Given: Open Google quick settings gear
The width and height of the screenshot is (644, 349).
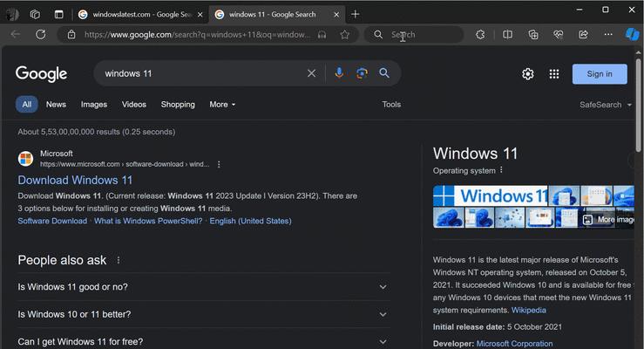Looking at the screenshot, I should click(x=528, y=74).
